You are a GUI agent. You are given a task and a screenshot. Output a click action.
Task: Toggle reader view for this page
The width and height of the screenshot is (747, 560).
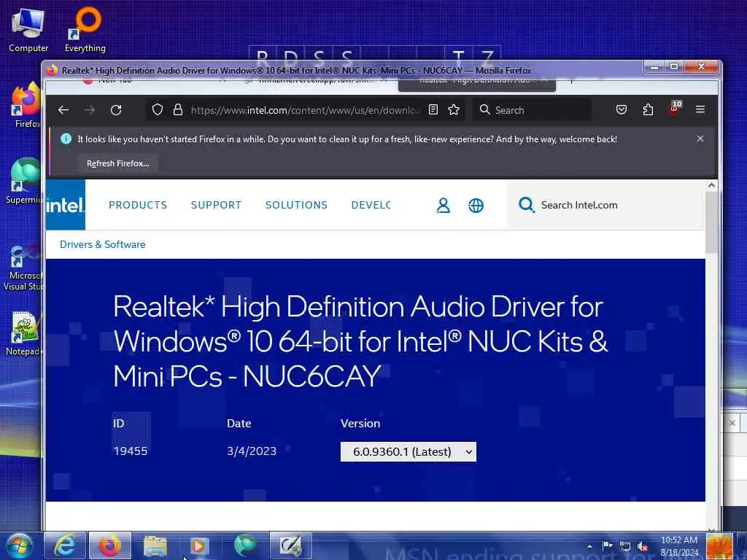pyautogui.click(x=433, y=110)
